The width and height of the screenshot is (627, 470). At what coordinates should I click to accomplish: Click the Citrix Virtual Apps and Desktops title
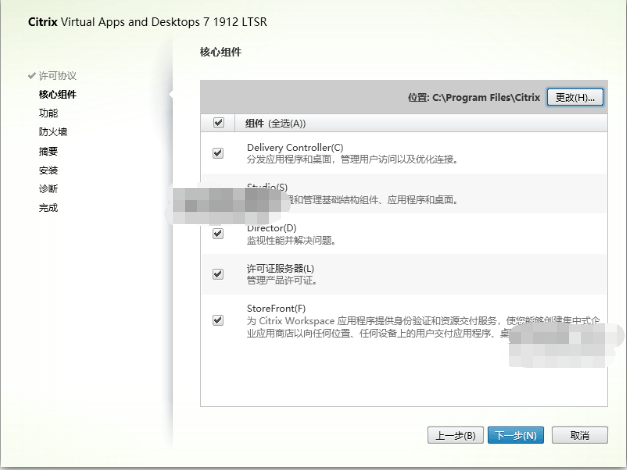[148, 22]
